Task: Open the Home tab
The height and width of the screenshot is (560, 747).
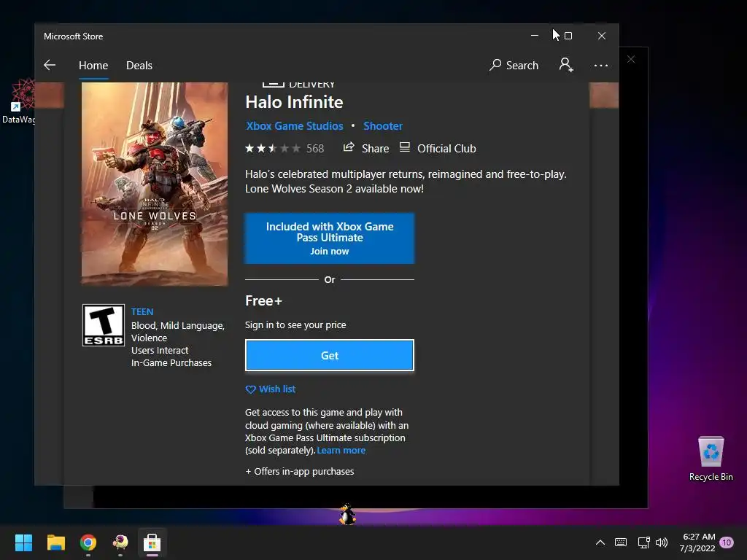Action: click(93, 65)
